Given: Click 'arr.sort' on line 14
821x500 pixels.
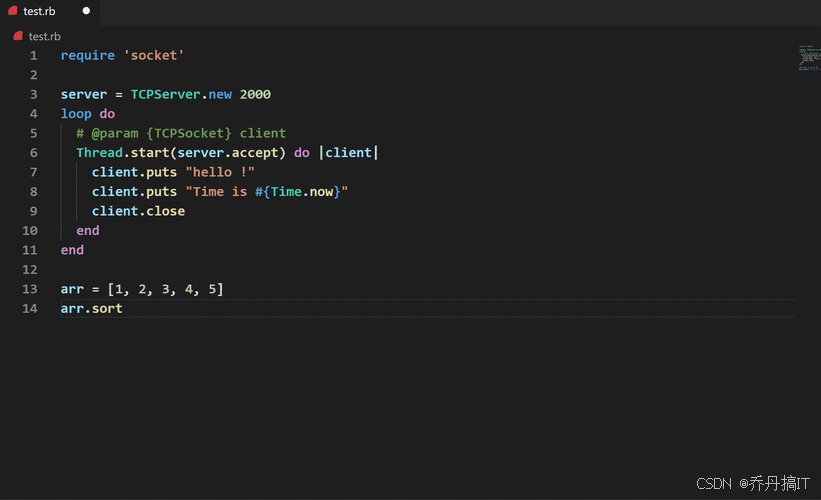Looking at the screenshot, I should [92, 308].
